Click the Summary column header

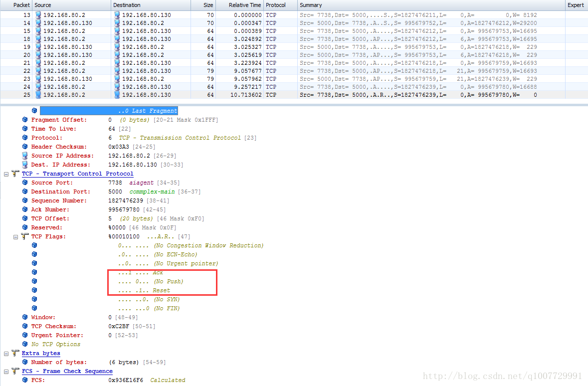(431, 5)
